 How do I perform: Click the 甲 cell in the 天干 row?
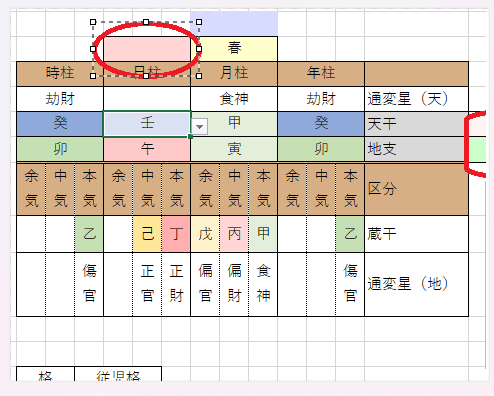point(234,124)
